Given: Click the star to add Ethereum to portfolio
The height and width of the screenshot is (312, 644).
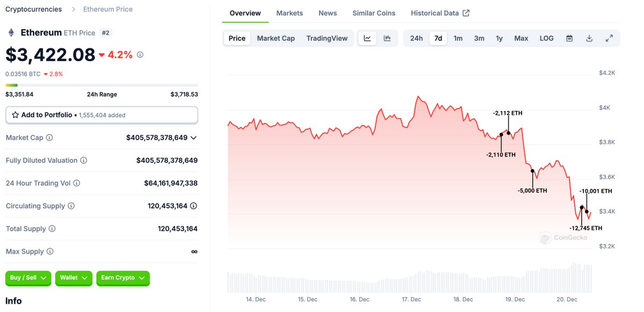Looking at the screenshot, I should (x=17, y=114).
